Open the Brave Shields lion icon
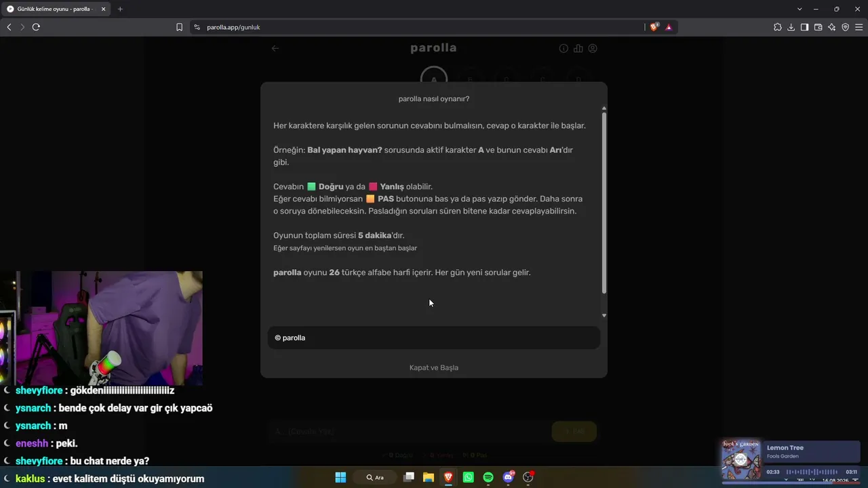 (654, 27)
